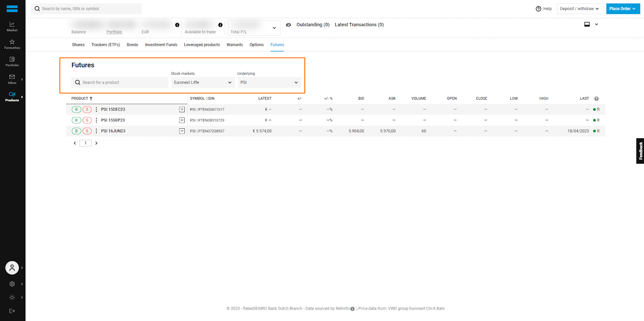This screenshot has height=321, width=644.
Task: Click the H icon for PSI 15SEP23
Action: pyautogui.click(x=182, y=120)
